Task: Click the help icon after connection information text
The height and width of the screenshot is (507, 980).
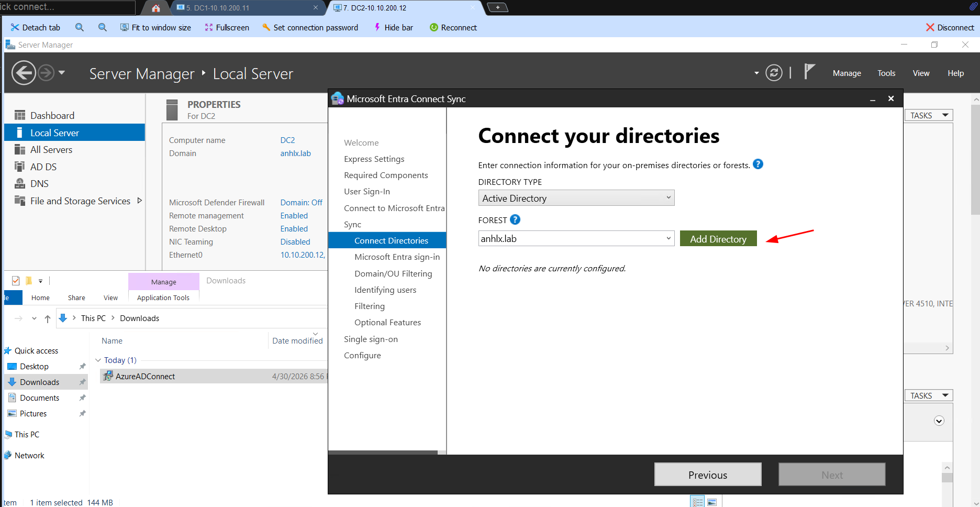Action: pos(758,164)
